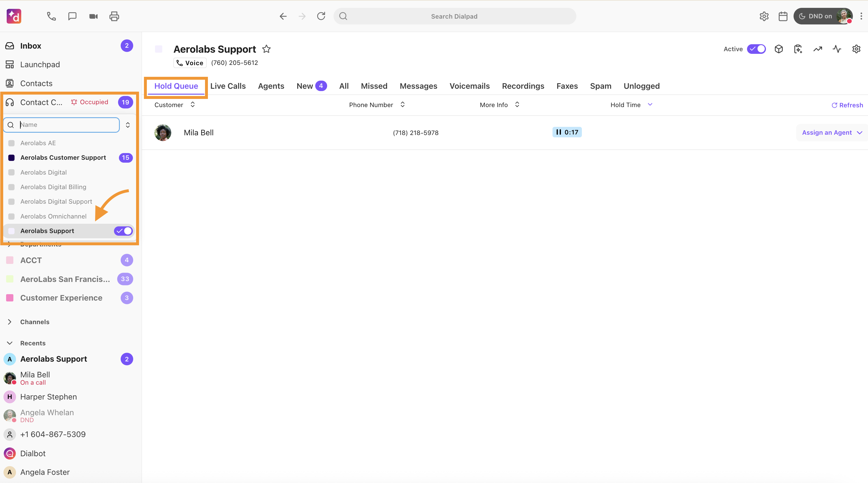The image size is (868, 483).
Task: Open the cube icon next to Active toggle
Action: (x=779, y=49)
